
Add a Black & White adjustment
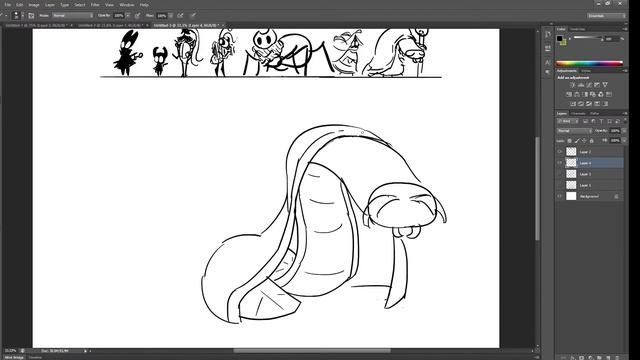(x=585, y=94)
